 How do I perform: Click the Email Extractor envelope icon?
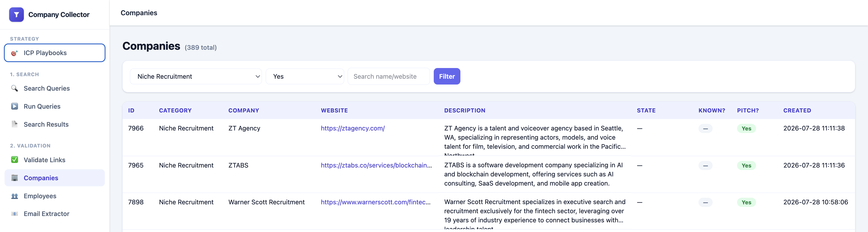click(14, 214)
